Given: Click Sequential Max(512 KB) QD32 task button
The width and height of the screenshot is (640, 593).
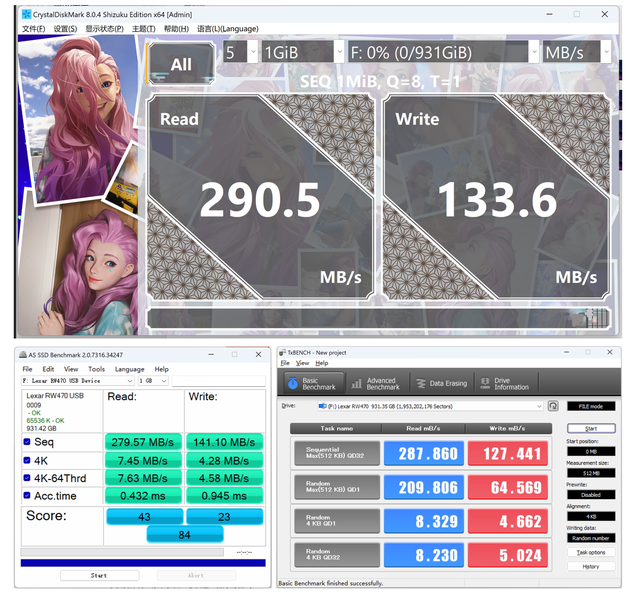Looking at the screenshot, I should [337, 453].
